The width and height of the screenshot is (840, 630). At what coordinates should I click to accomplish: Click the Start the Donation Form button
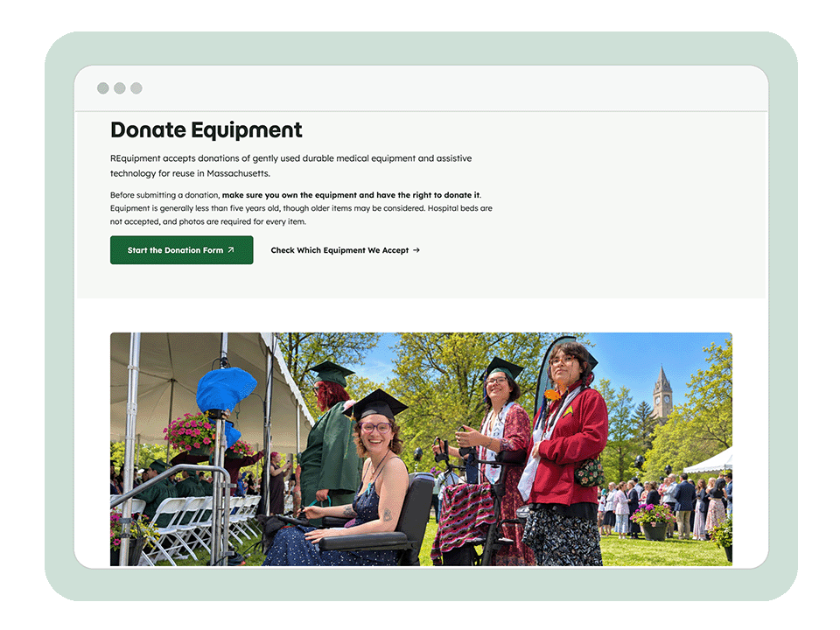[182, 250]
